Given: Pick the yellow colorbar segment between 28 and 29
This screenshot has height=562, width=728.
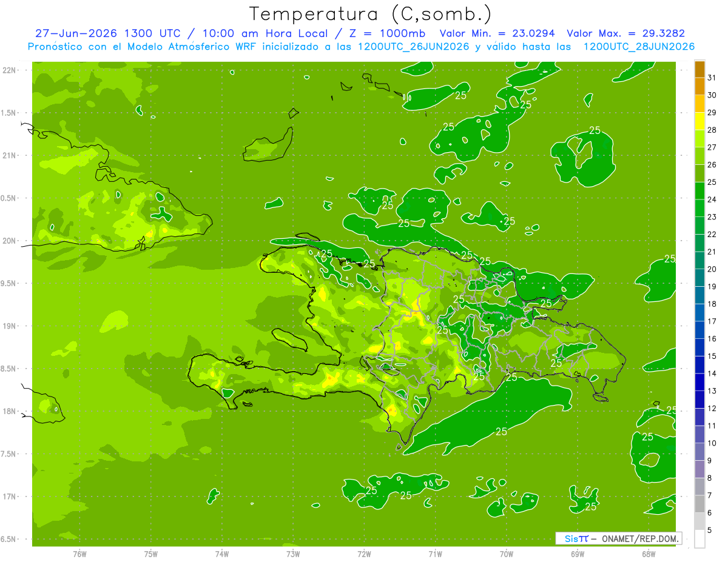Looking at the screenshot, I should tap(699, 121).
